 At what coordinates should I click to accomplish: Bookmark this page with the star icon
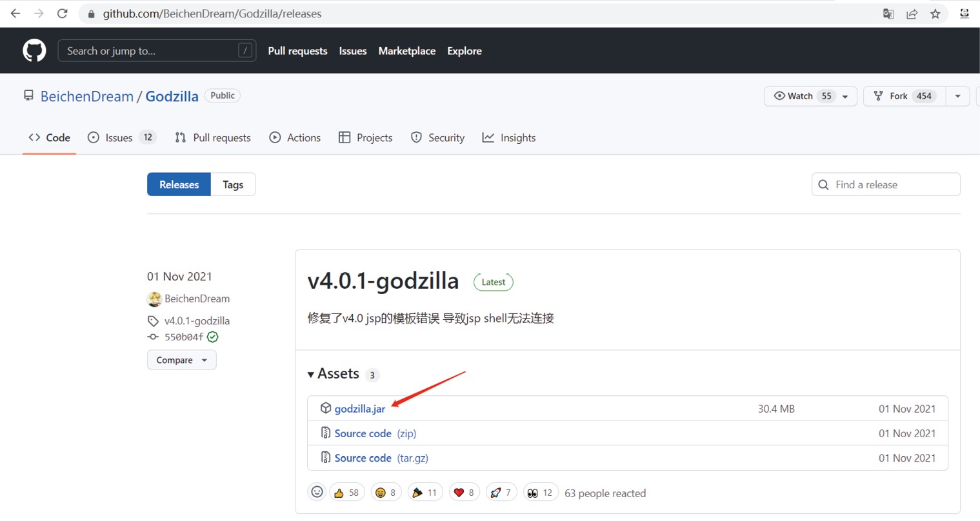click(x=935, y=14)
